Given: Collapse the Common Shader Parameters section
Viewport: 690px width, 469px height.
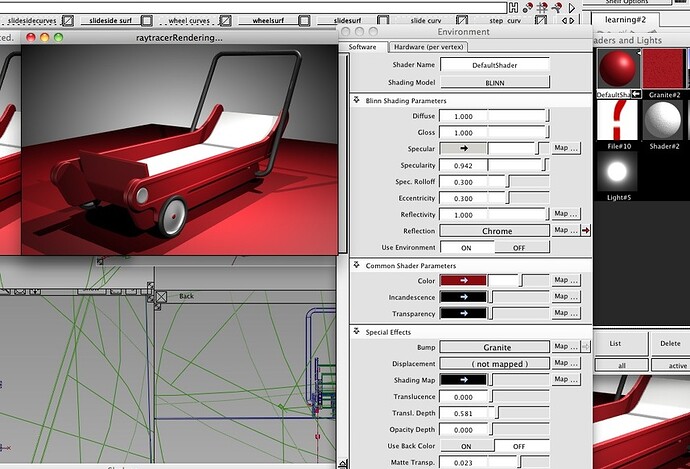Looking at the screenshot, I should click(x=357, y=266).
